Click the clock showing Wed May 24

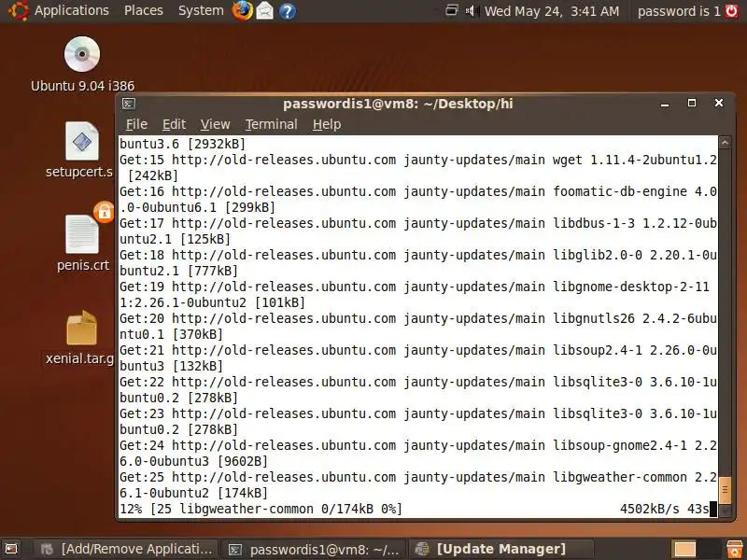pos(552,11)
